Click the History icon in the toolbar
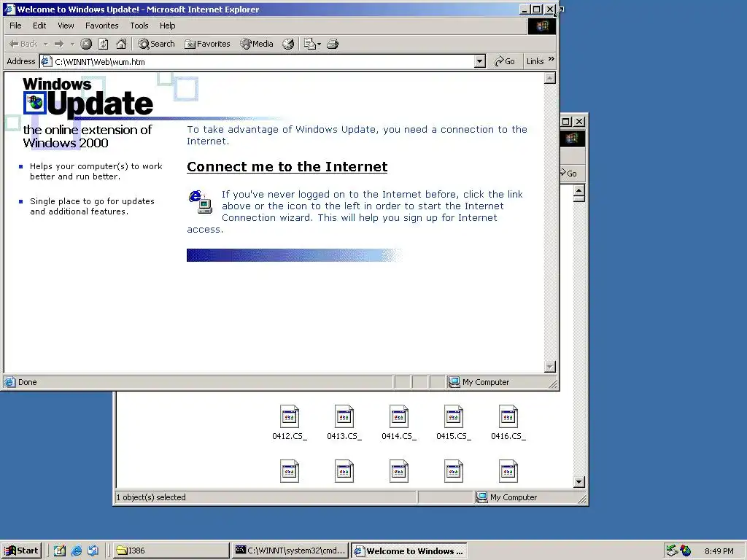Viewport: 747px width, 560px height. (288, 44)
